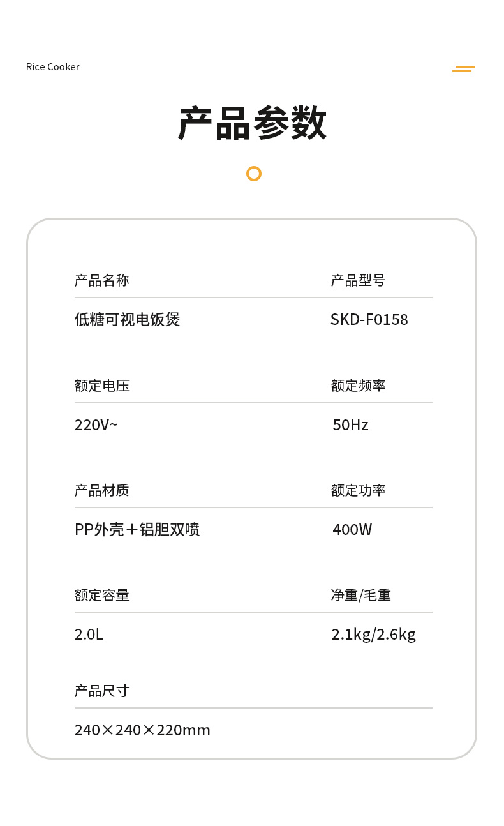Click the 220V~ voltage value
504x826 pixels.
[x=96, y=424]
